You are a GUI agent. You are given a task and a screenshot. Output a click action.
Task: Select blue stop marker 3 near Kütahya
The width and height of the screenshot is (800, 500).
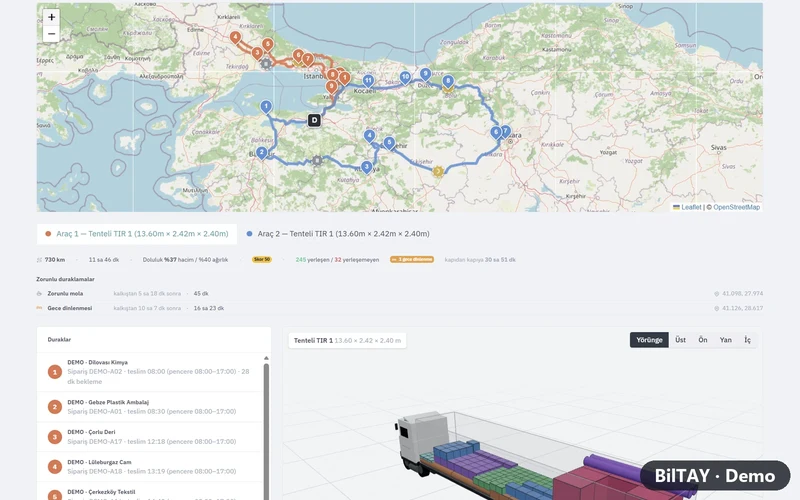point(366,167)
